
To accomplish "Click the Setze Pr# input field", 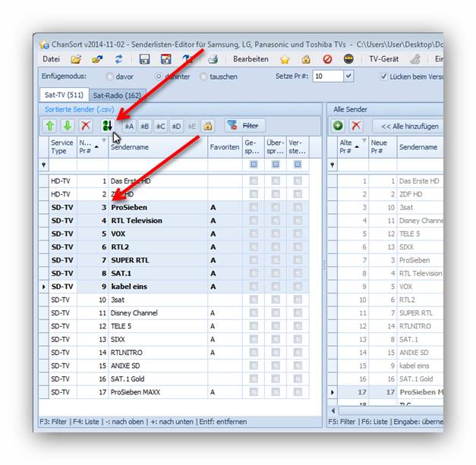I will (x=328, y=76).
